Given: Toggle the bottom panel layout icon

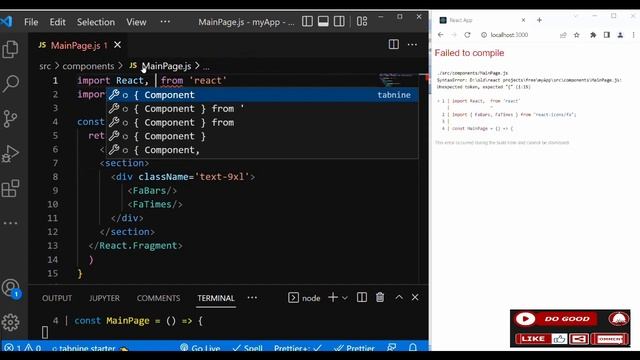Looking at the screenshot, I should click(323, 21).
